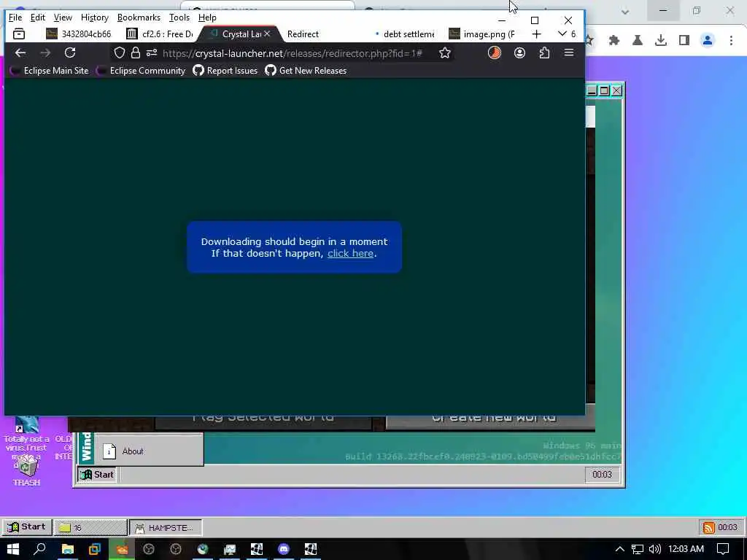Switch to the debt settlement tab
747x560 pixels.
coord(405,34)
